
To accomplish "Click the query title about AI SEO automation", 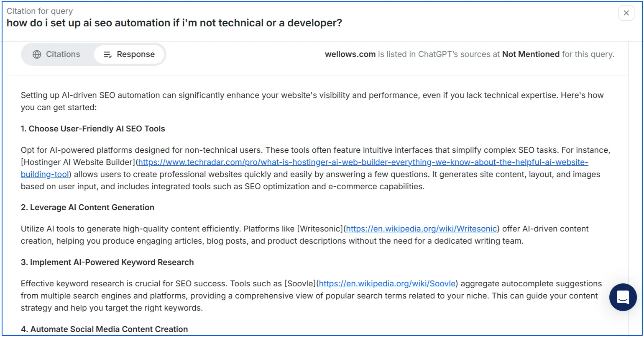I will pos(174,23).
